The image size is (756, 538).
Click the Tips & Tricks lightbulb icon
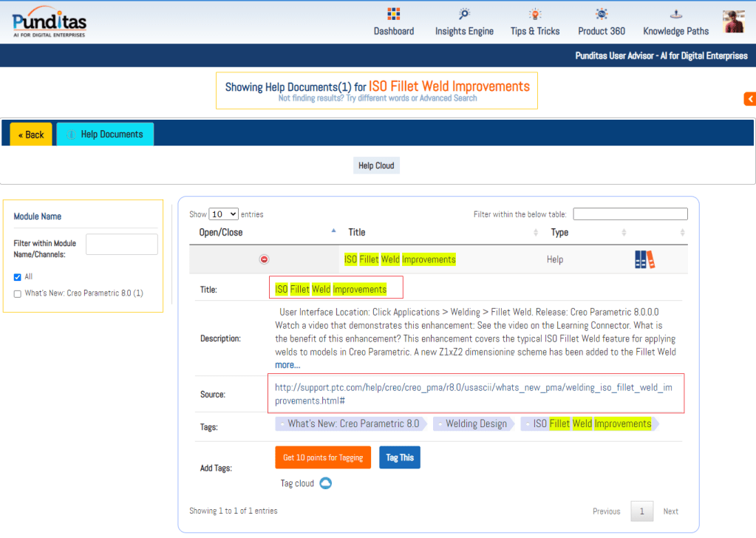point(534,14)
